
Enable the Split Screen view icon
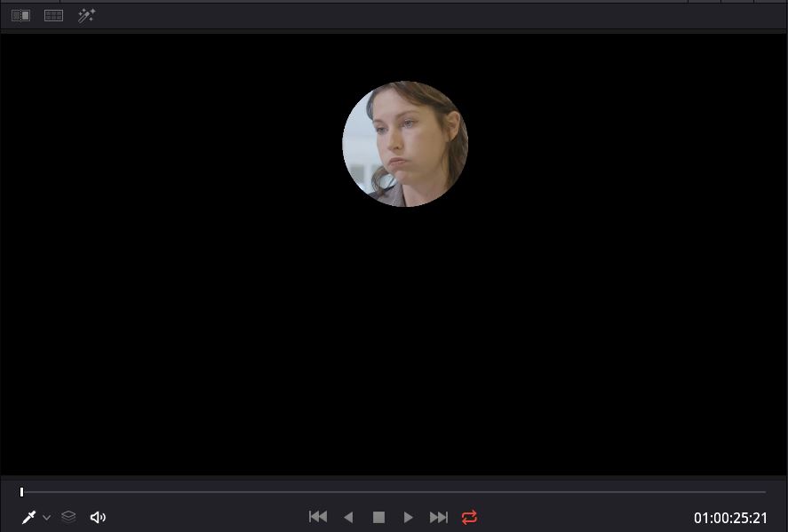[x=54, y=16]
